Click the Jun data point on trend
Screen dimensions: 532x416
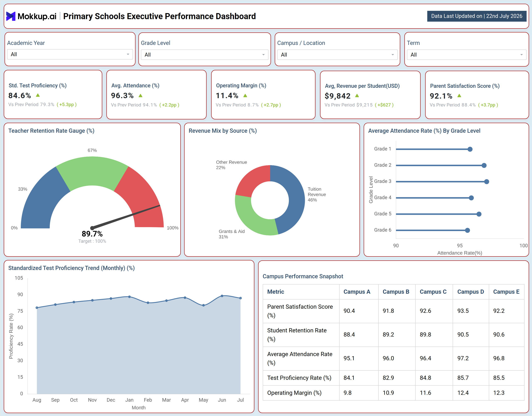click(222, 296)
